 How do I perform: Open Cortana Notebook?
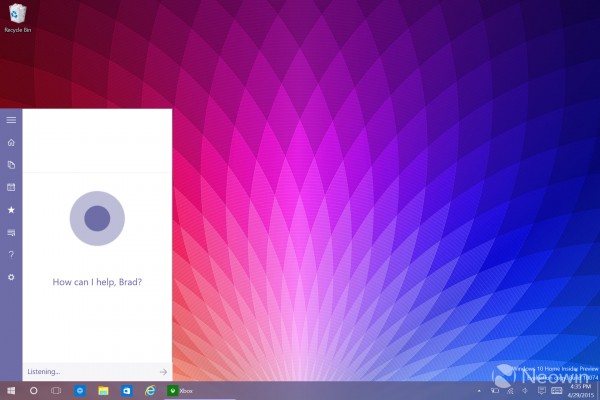pyautogui.click(x=11, y=164)
